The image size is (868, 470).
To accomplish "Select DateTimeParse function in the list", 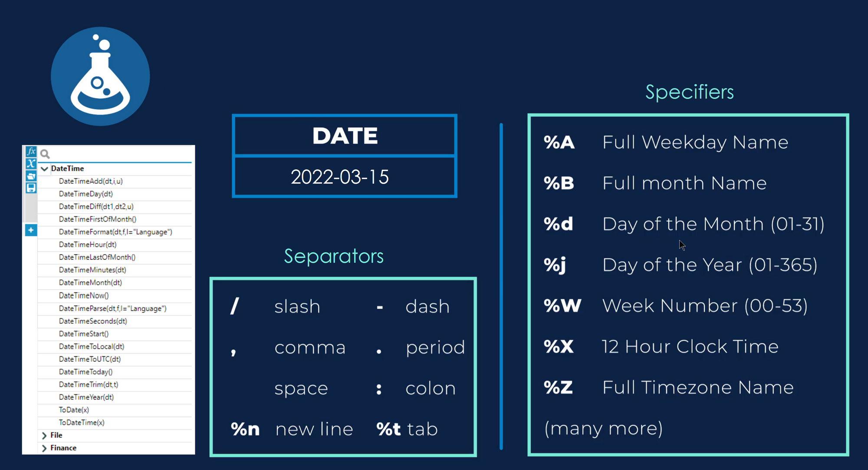I will [112, 308].
